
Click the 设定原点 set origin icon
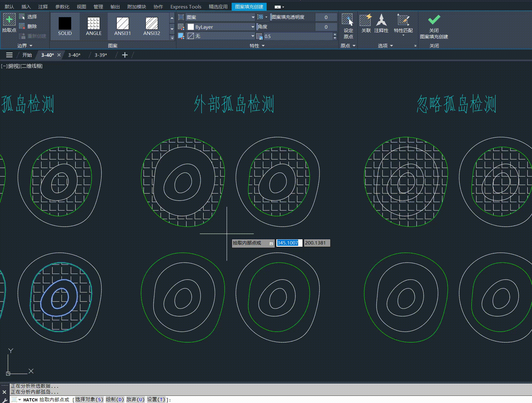coord(347,20)
